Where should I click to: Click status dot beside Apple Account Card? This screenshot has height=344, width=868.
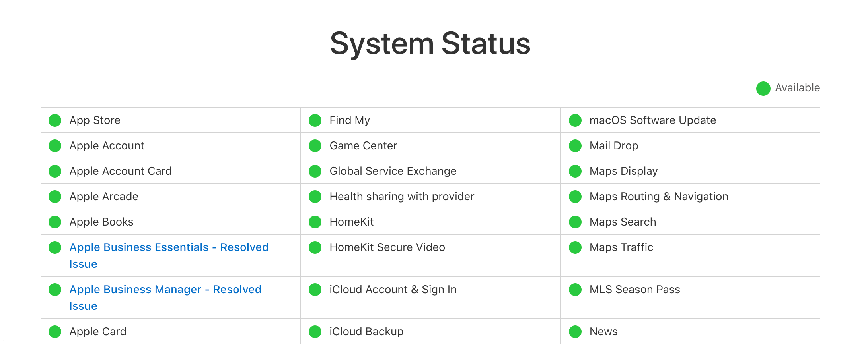point(55,171)
